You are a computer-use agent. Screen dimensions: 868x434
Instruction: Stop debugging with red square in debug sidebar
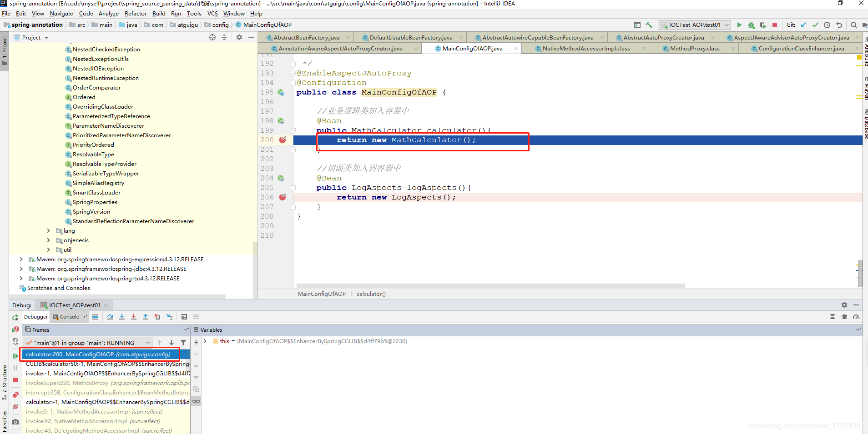pos(15,380)
